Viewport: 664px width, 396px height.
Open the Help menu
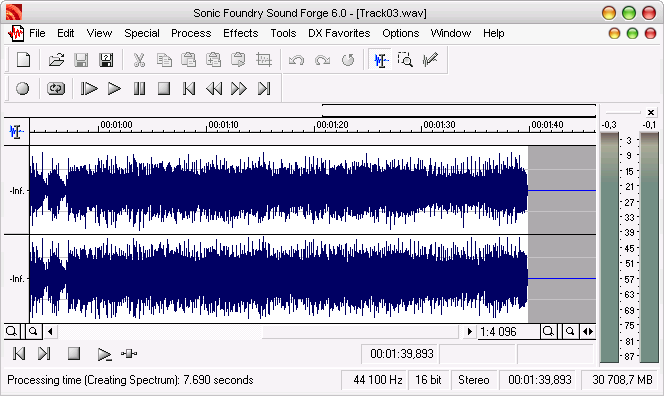[x=494, y=33]
